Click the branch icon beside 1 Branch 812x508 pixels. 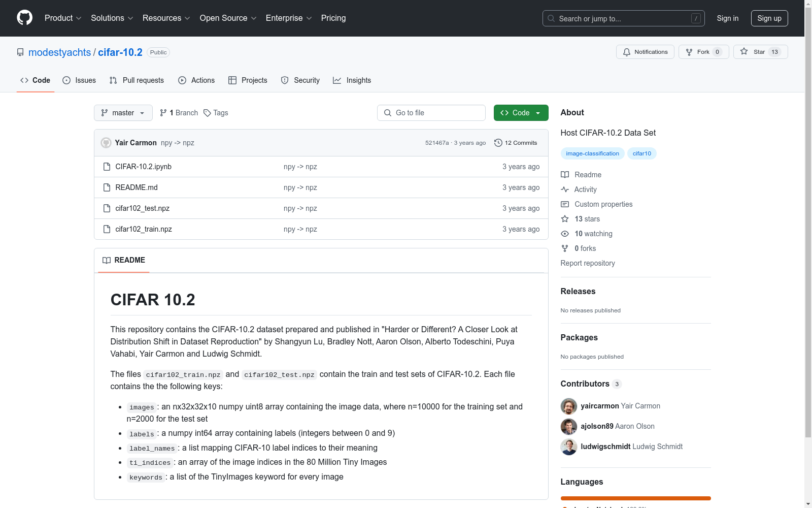click(163, 113)
